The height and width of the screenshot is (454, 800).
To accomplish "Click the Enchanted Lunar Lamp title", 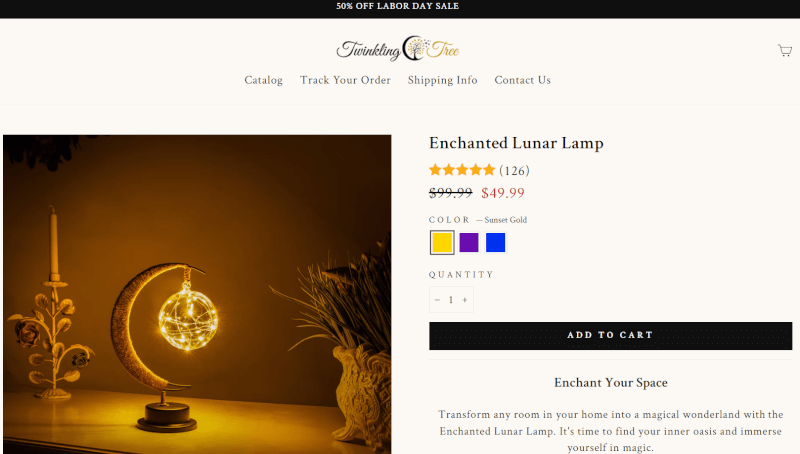I will coord(516,143).
